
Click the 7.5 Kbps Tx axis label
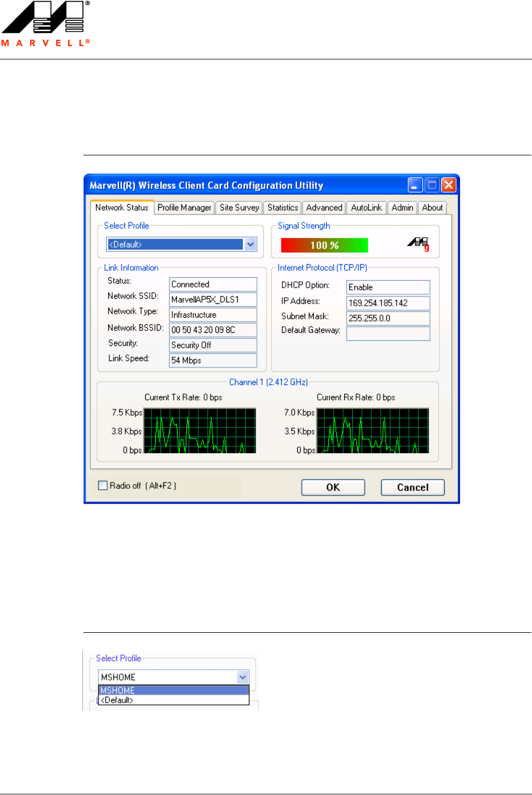(x=127, y=413)
